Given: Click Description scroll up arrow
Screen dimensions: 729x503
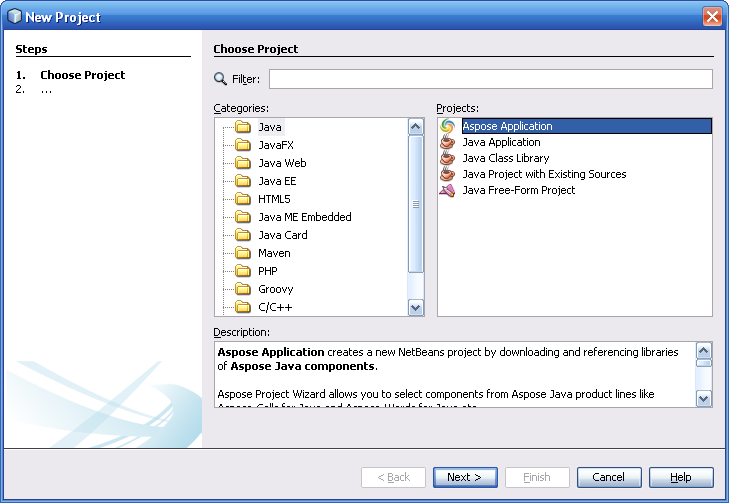Looking at the screenshot, I should click(703, 351).
